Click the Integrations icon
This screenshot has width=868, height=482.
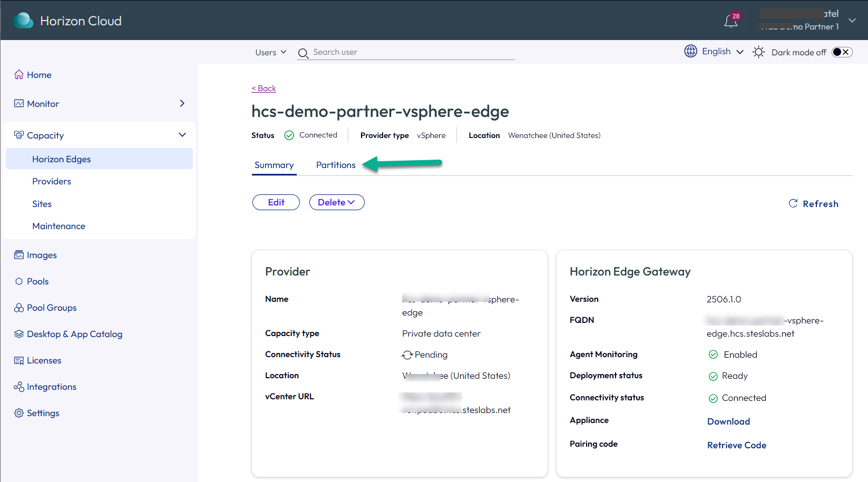coord(19,387)
